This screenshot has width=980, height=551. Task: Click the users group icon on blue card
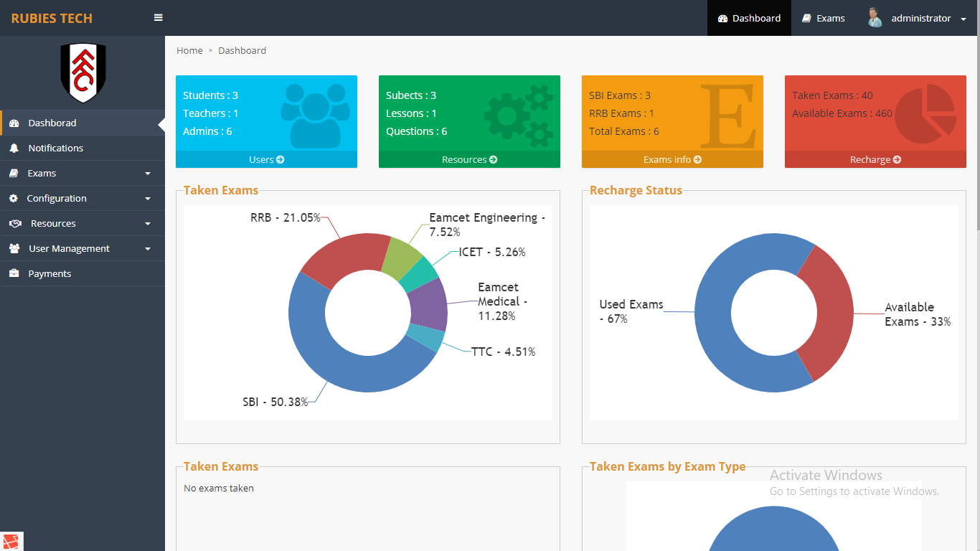[316, 116]
